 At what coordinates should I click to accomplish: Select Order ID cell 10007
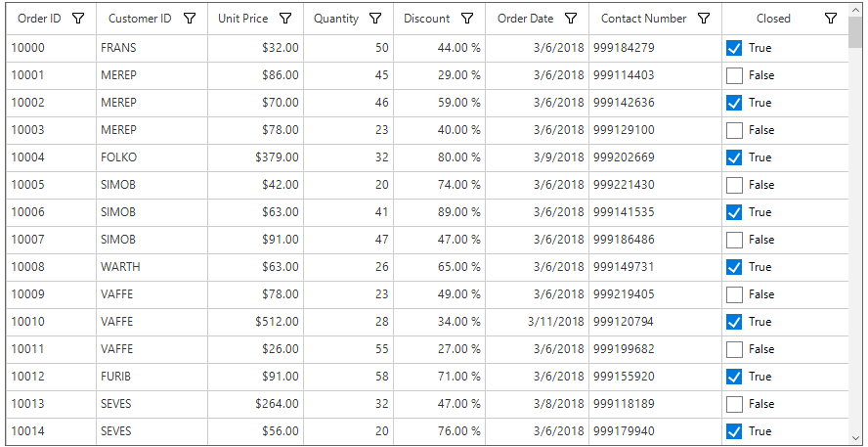[x=51, y=241]
